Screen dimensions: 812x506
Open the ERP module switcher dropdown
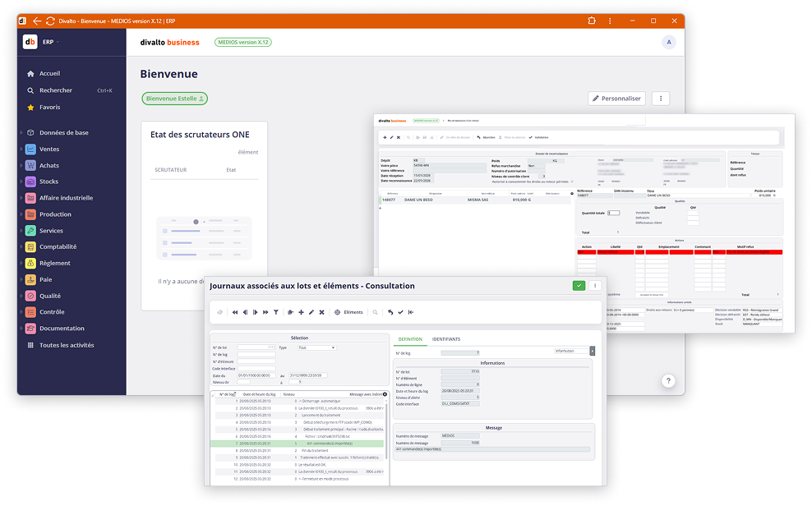pyautogui.click(x=52, y=42)
